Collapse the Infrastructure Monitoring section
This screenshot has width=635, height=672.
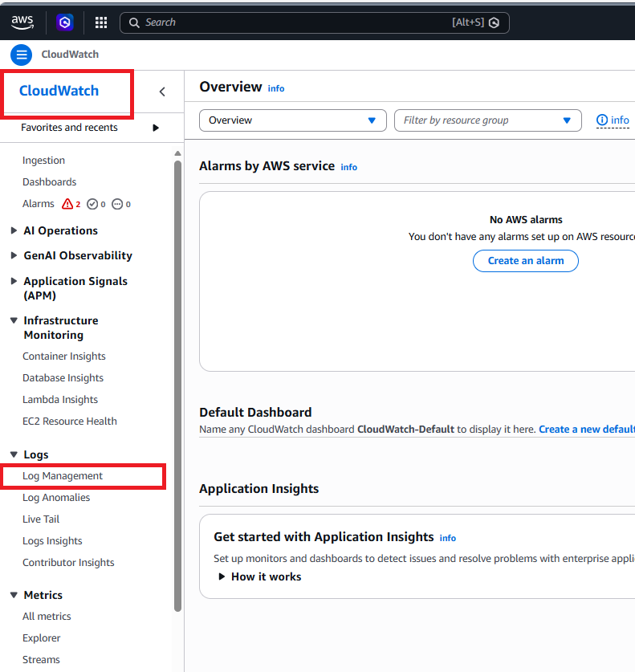pos(14,320)
